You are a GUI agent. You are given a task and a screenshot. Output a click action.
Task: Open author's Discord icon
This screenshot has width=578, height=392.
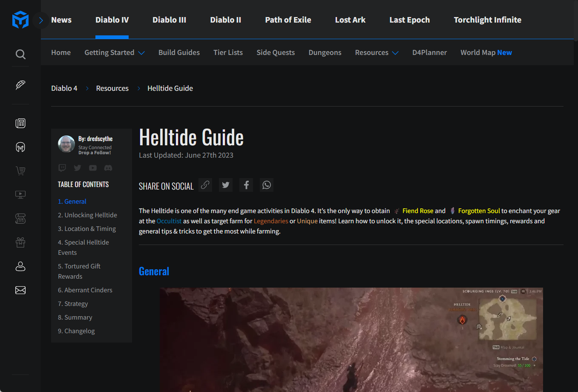click(x=108, y=168)
